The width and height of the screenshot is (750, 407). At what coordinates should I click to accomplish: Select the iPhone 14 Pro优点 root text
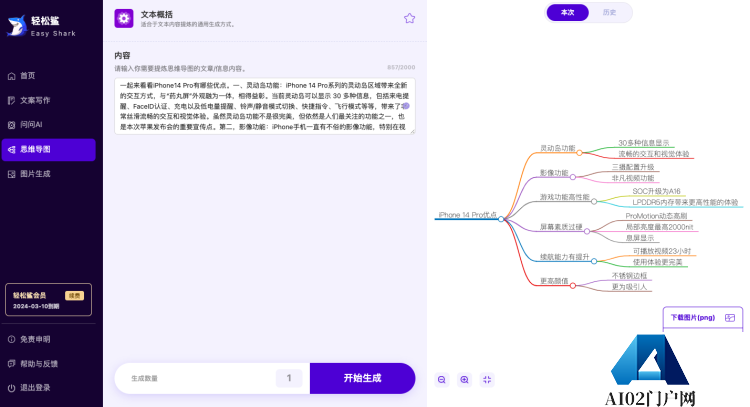click(468, 215)
